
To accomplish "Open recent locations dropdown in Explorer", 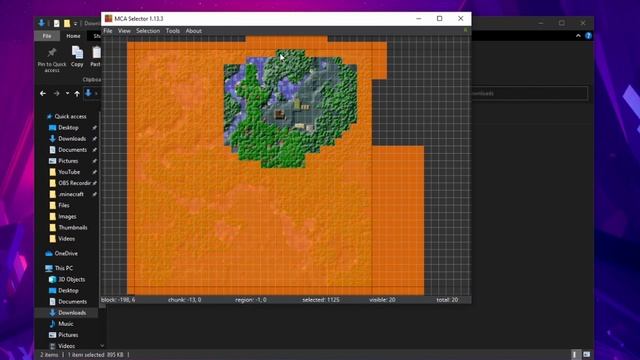I will pos(67,93).
